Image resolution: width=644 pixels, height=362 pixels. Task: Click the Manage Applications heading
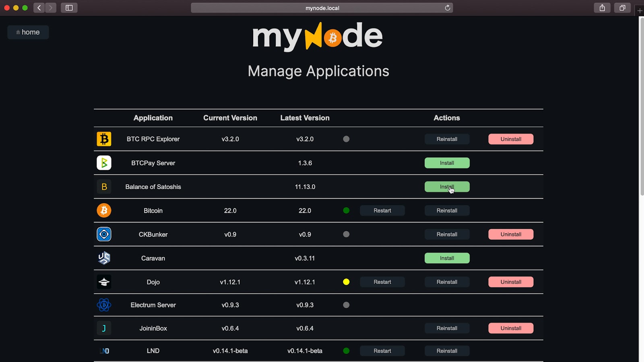pos(318,71)
